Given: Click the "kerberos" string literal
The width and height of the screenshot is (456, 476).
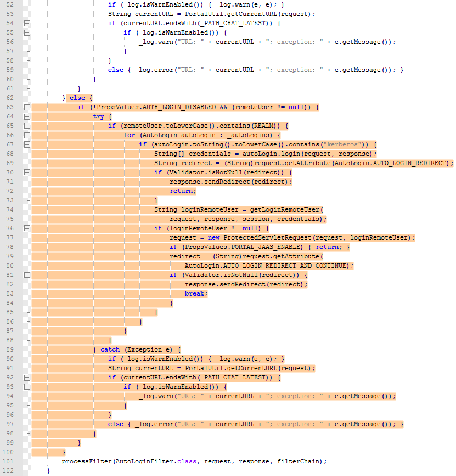Looking at the screenshot, I should click(x=342, y=145).
